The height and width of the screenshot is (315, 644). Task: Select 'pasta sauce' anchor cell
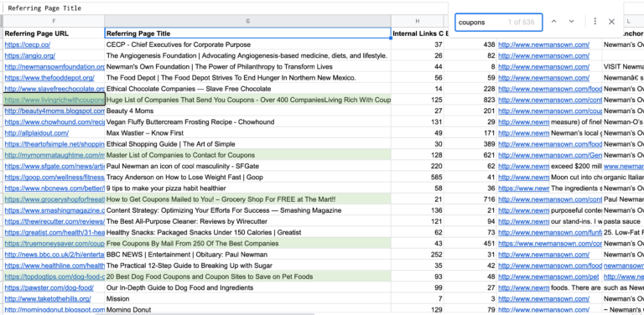623,221
